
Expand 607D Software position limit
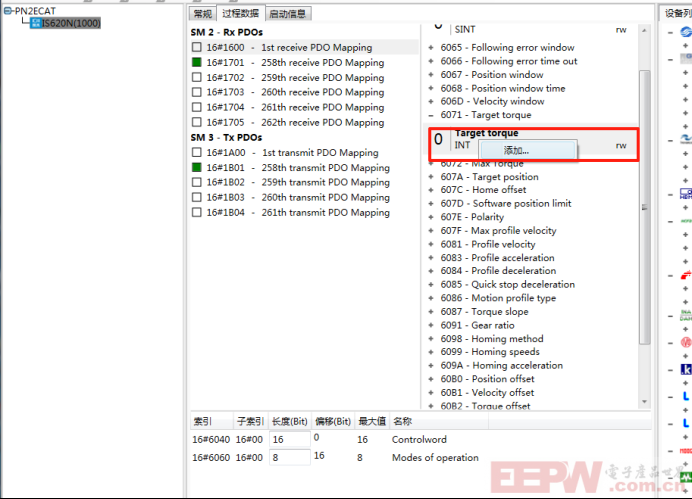coord(431,203)
